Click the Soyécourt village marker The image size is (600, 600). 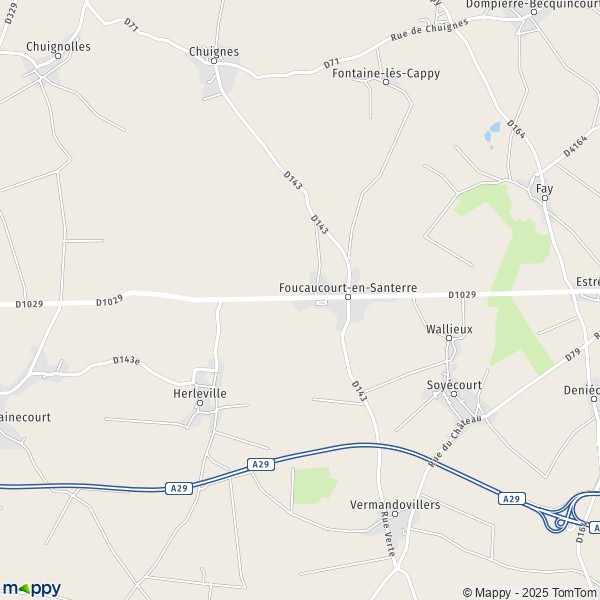(454, 394)
